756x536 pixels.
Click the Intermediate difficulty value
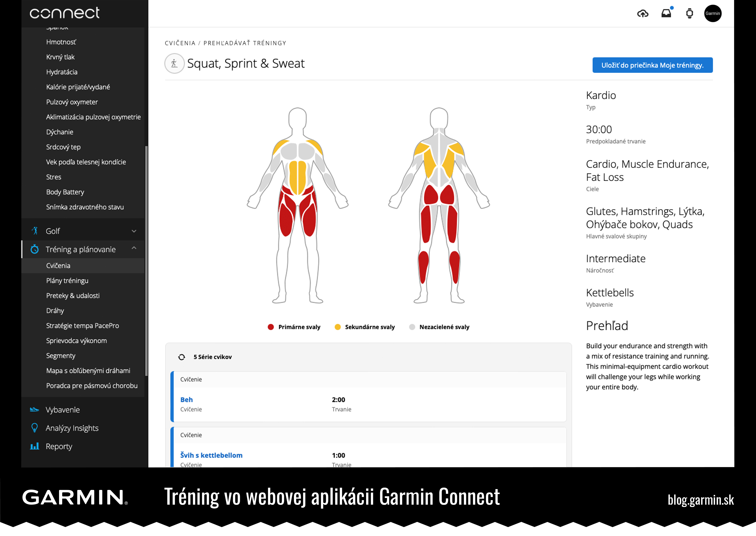(x=616, y=258)
